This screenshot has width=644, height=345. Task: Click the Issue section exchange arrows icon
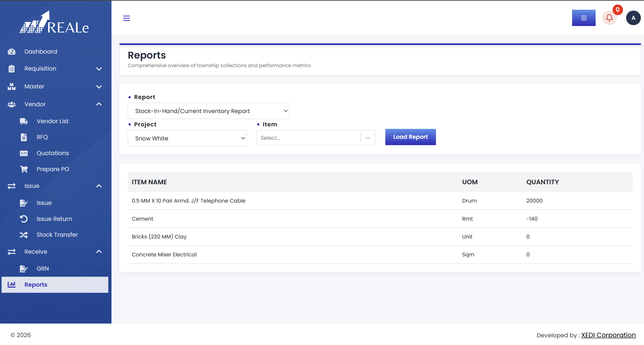12,186
